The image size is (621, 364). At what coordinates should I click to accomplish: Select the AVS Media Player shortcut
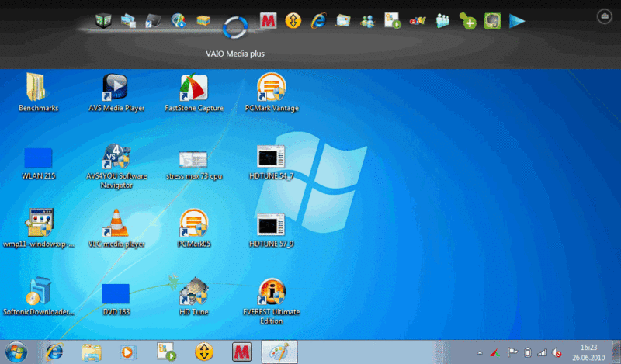(x=116, y=92)
